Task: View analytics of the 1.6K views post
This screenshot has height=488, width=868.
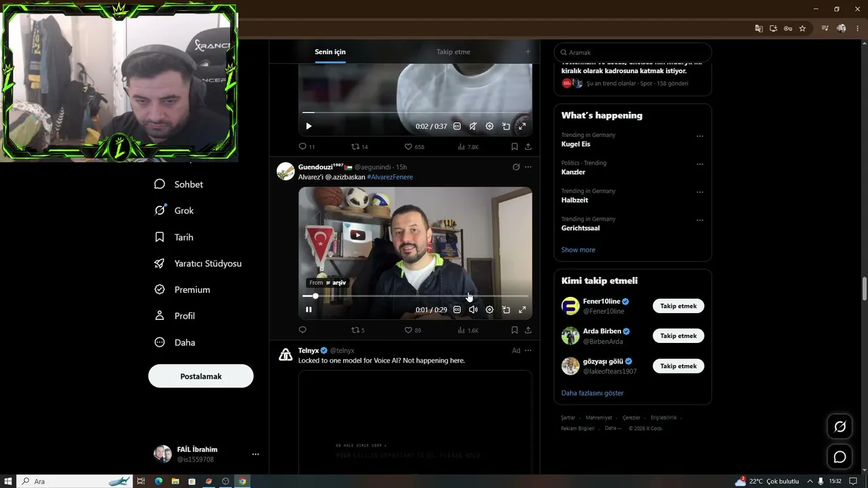Action: (468, 330)
